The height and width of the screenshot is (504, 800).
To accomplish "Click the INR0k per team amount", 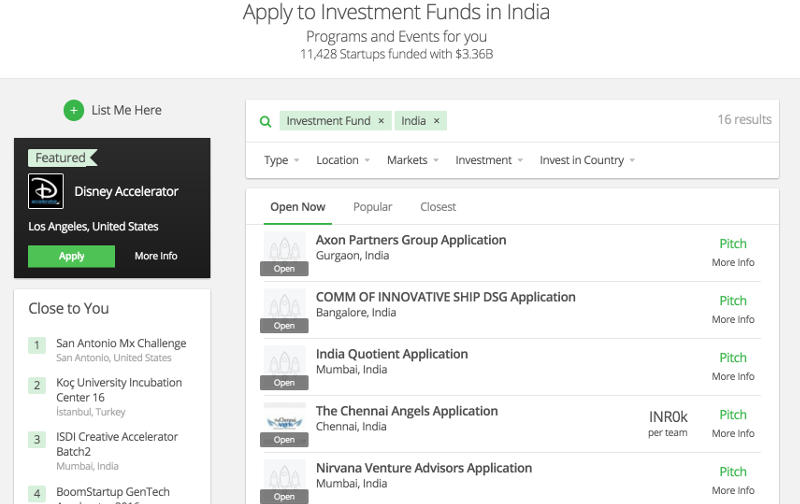I will point(668,424).
